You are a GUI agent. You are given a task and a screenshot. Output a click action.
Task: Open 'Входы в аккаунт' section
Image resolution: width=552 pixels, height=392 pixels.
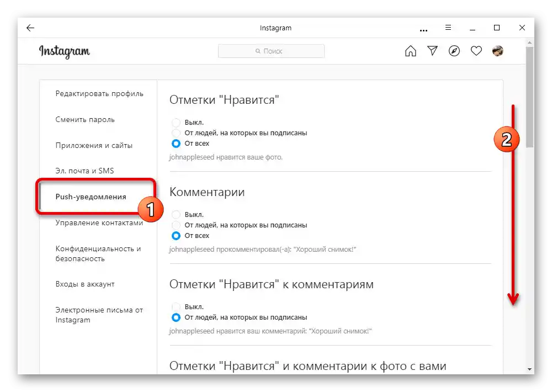(x=85, y=284)
